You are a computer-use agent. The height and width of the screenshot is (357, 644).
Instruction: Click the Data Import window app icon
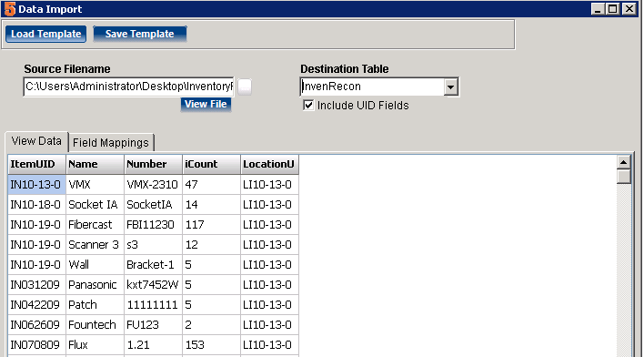pos(9,8)
